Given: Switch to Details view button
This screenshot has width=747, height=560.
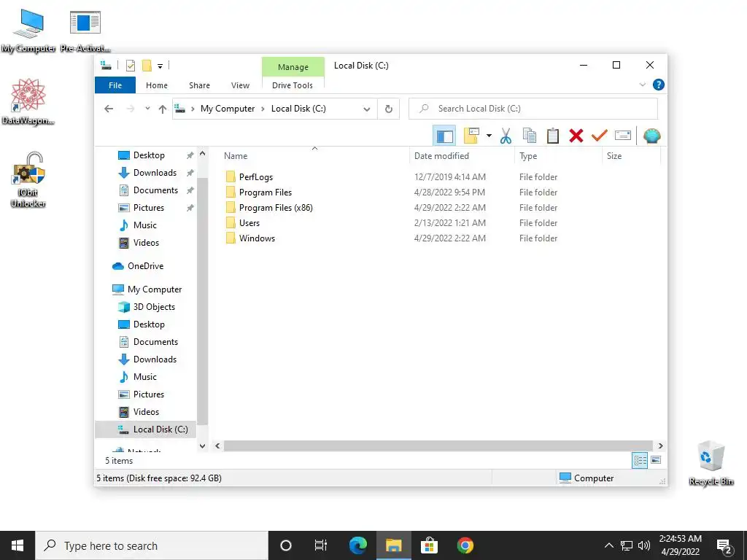Looking at the screenshot, I should coord(640,461).
